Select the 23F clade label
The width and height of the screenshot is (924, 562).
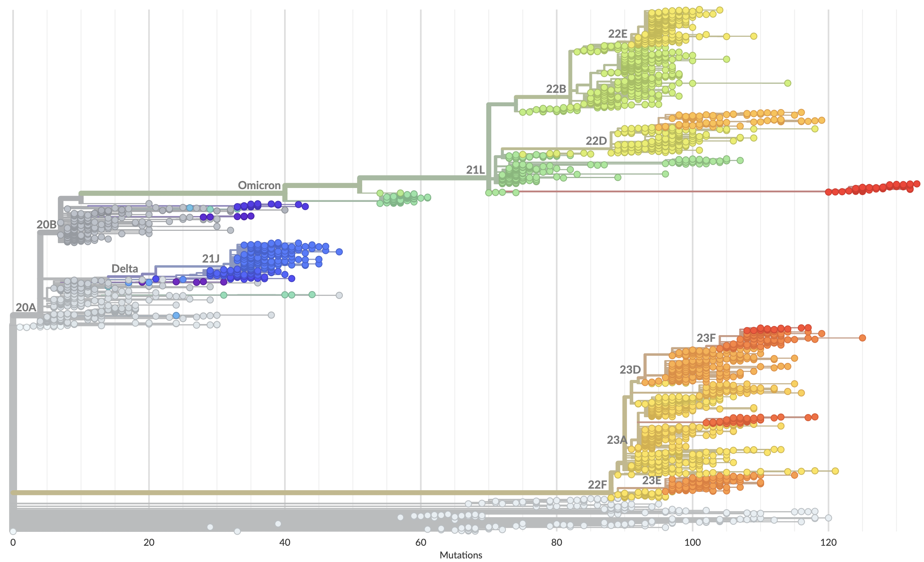pyautogui.click(x=706, y=338)
